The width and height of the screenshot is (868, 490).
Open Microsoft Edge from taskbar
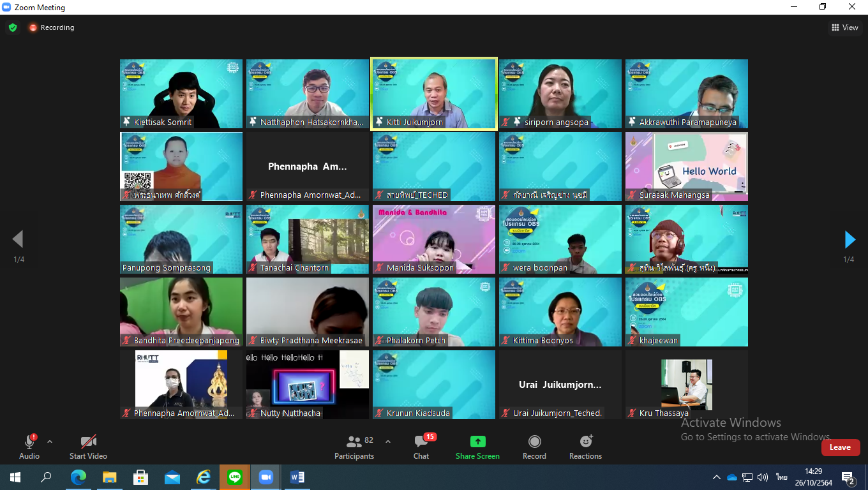[79, 477]
